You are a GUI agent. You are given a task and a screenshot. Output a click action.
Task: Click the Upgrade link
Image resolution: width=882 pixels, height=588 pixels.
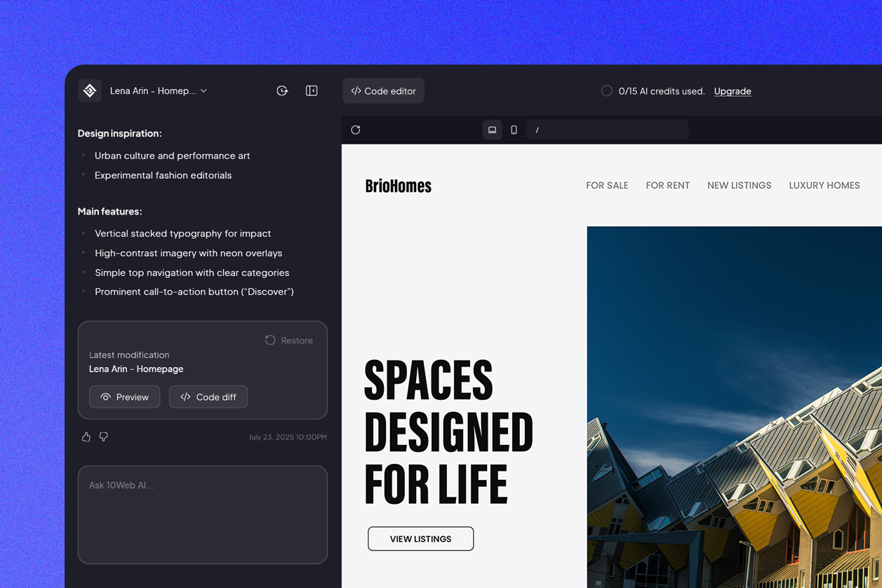coord(733,91)
